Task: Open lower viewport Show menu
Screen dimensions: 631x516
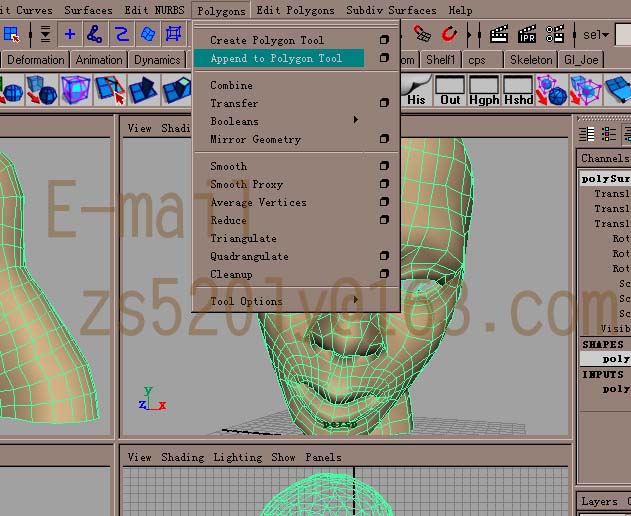Action: point(283,457)
